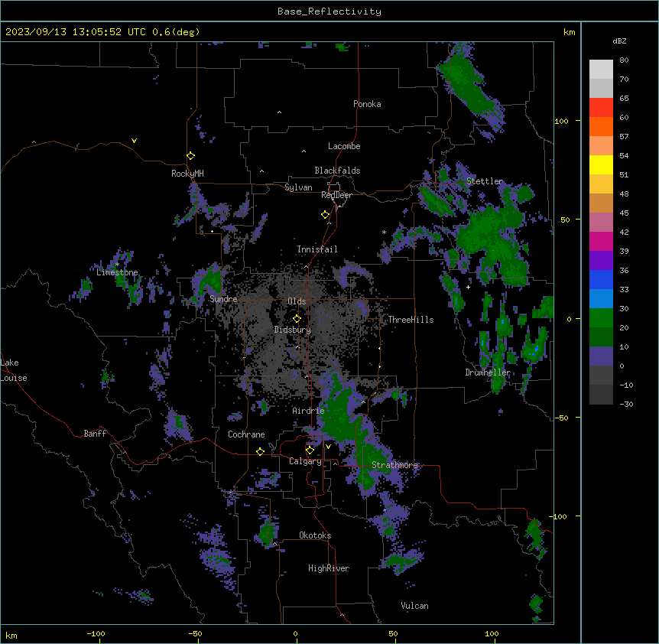Click the Banff label
This screenshot has height=644, width=659.
click(x=95, y=434)
